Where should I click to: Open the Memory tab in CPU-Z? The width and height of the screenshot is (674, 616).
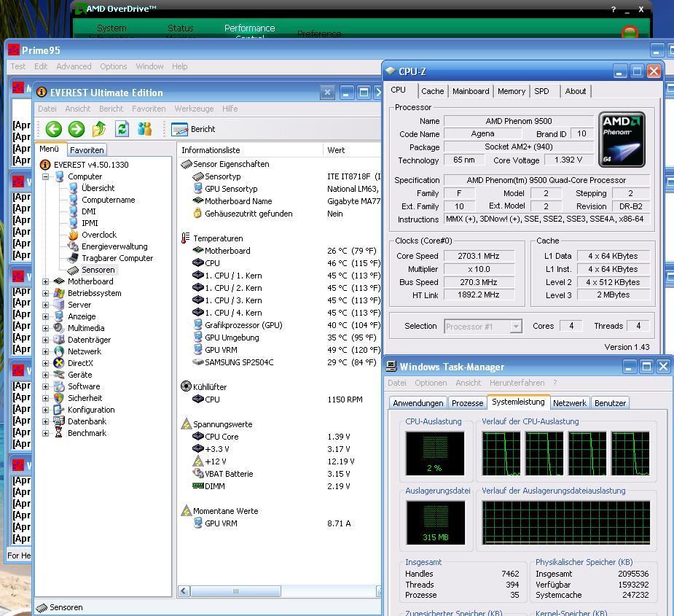click(x=512, y=91)
